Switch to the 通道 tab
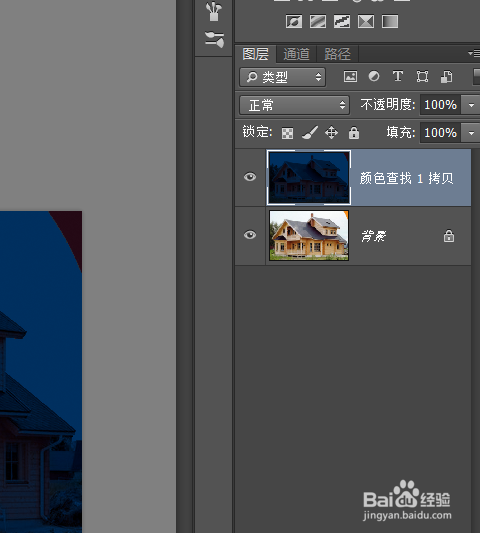This screenshot has height=533, width=480. [296, 54]
